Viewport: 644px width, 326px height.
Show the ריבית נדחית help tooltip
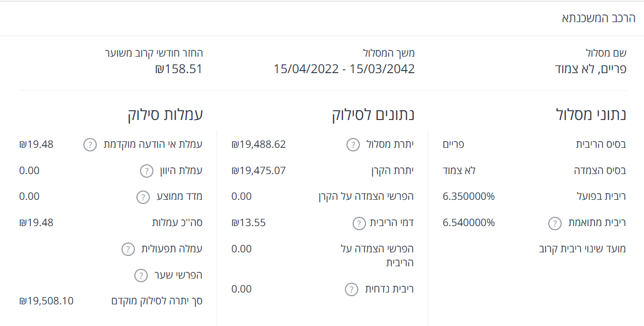point(351,289)
